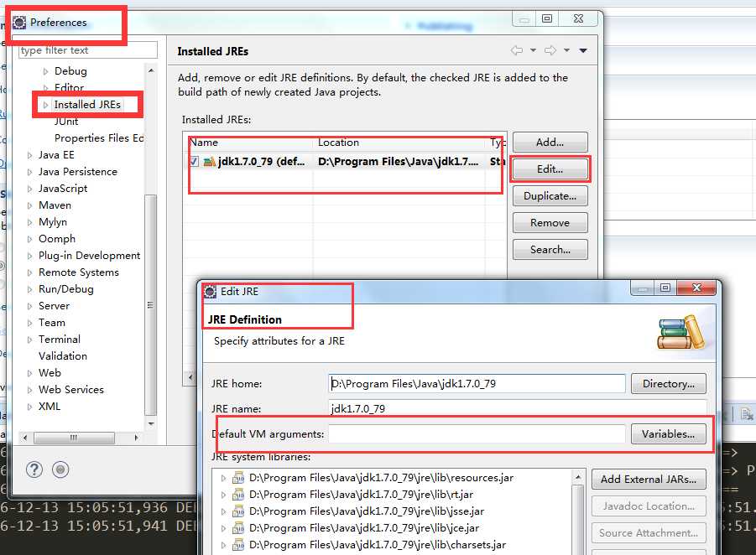Screen dimensions: 756x555
Task: Click the jsse.jar jar icon
Action: [x=238, y=511]
